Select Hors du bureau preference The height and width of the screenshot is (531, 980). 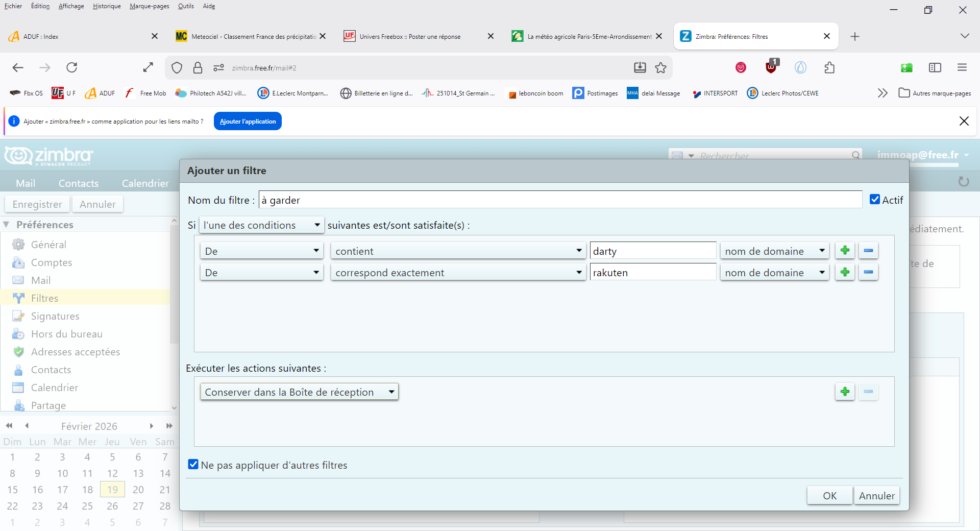point(66,334)
